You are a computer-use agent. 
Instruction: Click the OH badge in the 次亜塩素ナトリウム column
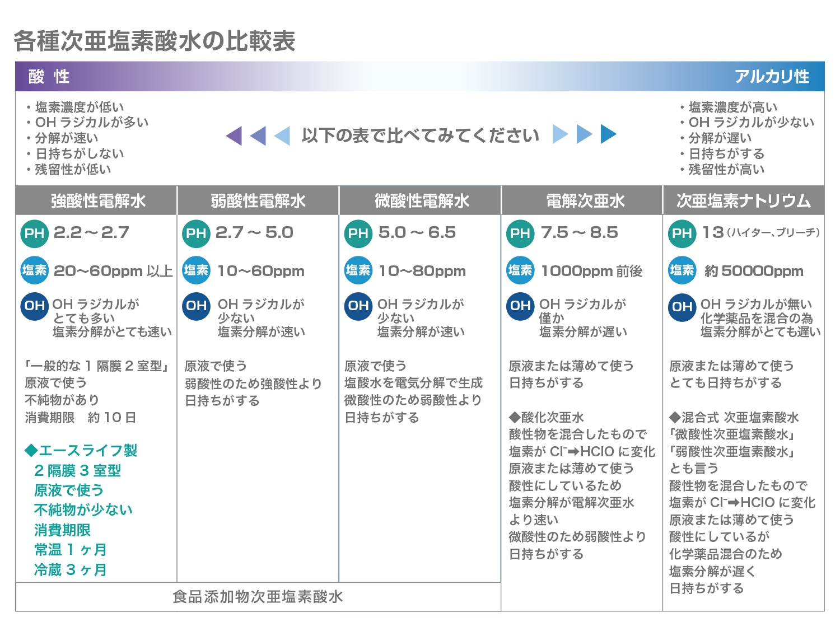pos(682,307)
